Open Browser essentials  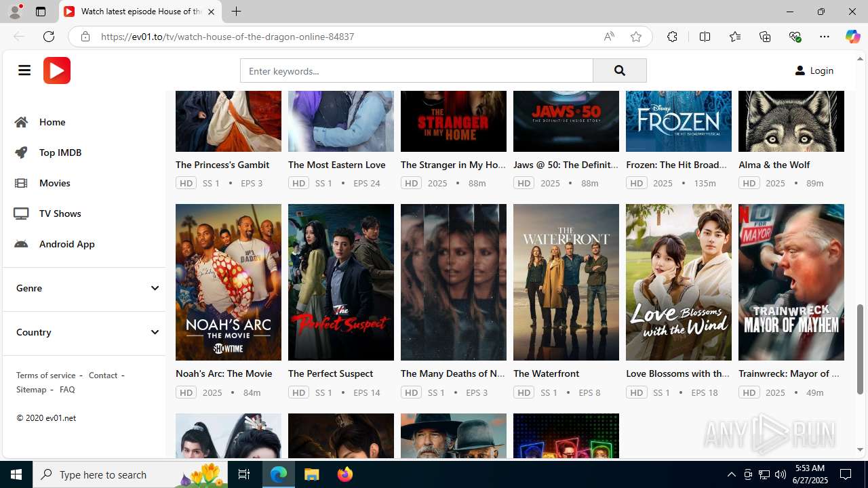[x=795, y=37]
